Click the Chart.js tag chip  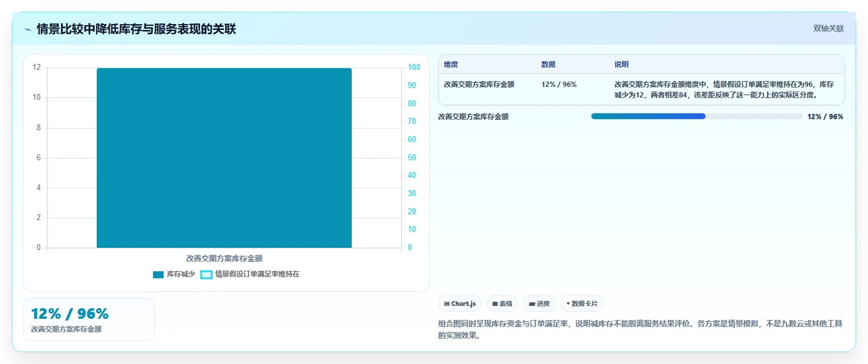(x=460, y=304)
